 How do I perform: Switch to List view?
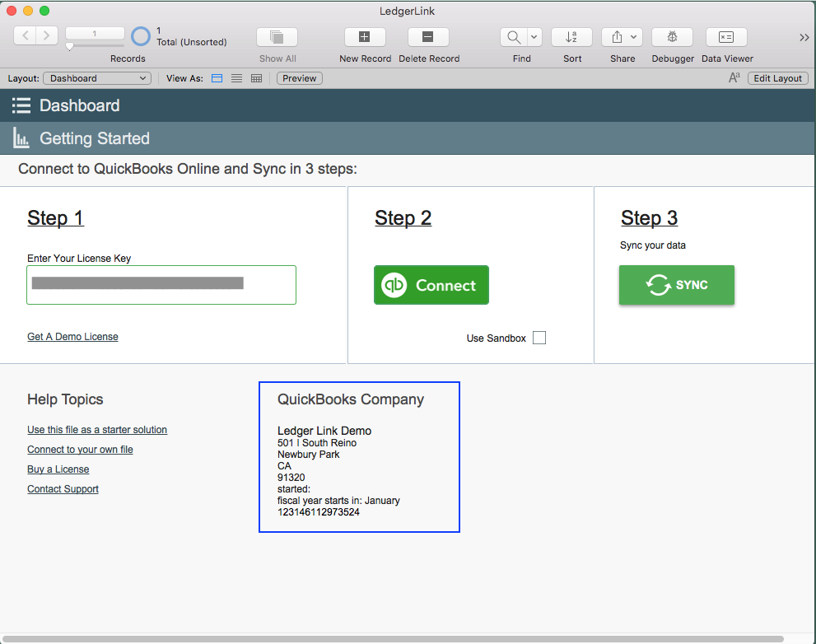[x=237, y=78]
